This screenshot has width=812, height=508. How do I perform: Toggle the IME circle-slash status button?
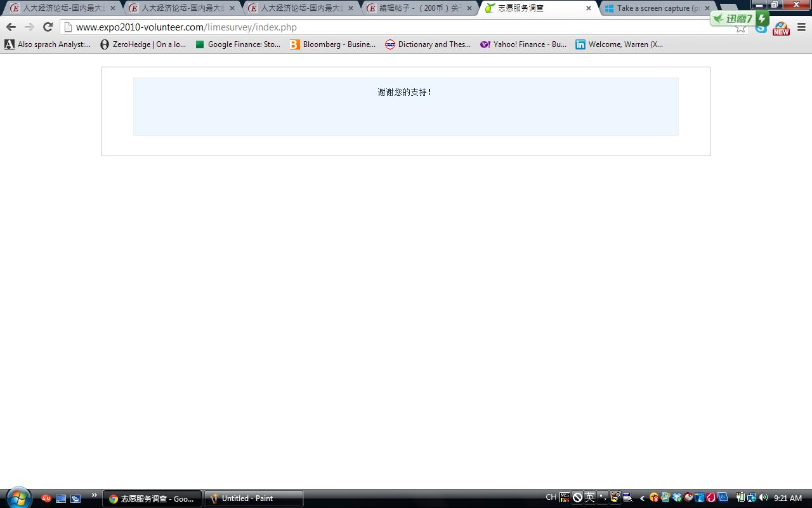pyautogui.click(x=577, y=497)
